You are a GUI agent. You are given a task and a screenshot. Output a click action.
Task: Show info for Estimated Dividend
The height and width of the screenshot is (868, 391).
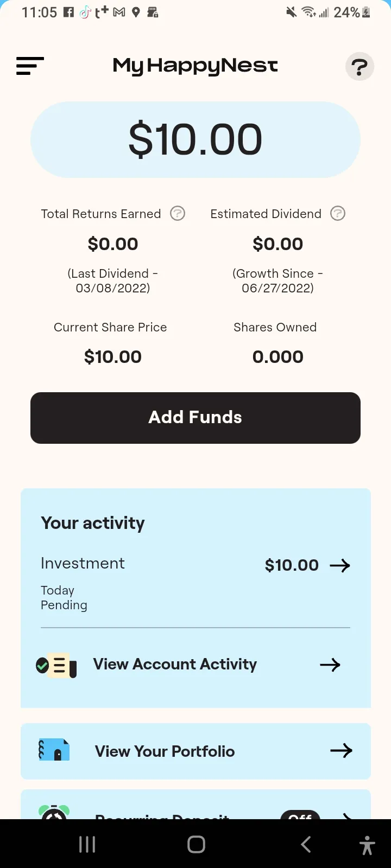tap(338, 214)
